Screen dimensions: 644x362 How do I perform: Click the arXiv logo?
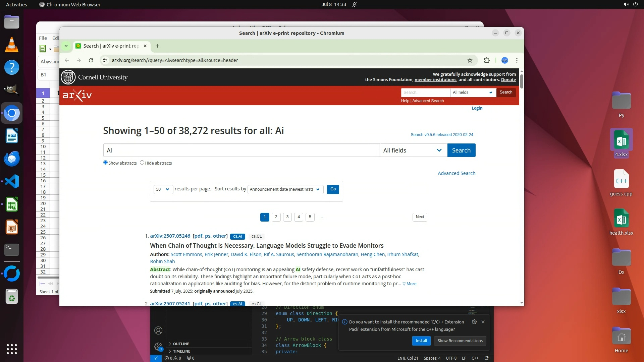click(x=77, y=95)
